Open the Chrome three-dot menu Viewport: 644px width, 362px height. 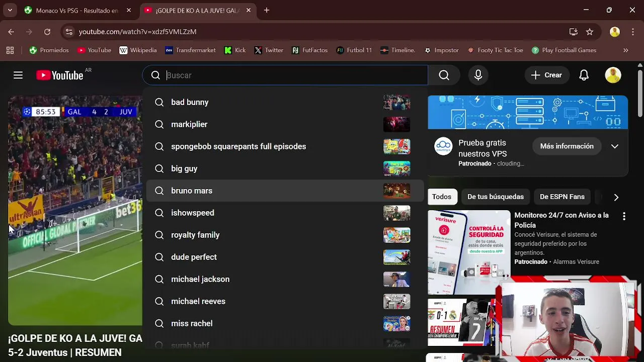point(632,32)
